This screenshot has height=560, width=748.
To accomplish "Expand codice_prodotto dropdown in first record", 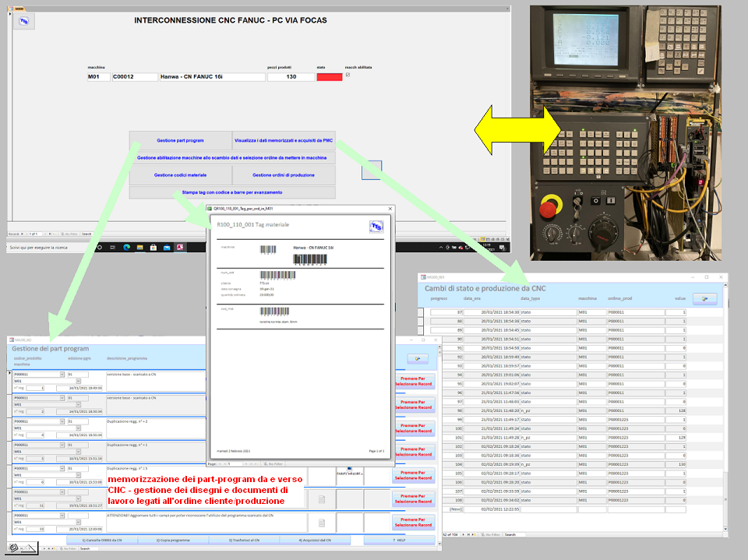I will pyautogui.click(x=62, y=375).
